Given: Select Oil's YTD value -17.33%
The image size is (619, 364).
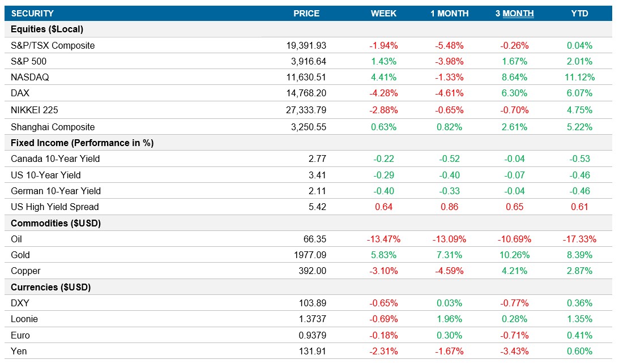Looking at the screenshot, I should (x=576, y=239).
